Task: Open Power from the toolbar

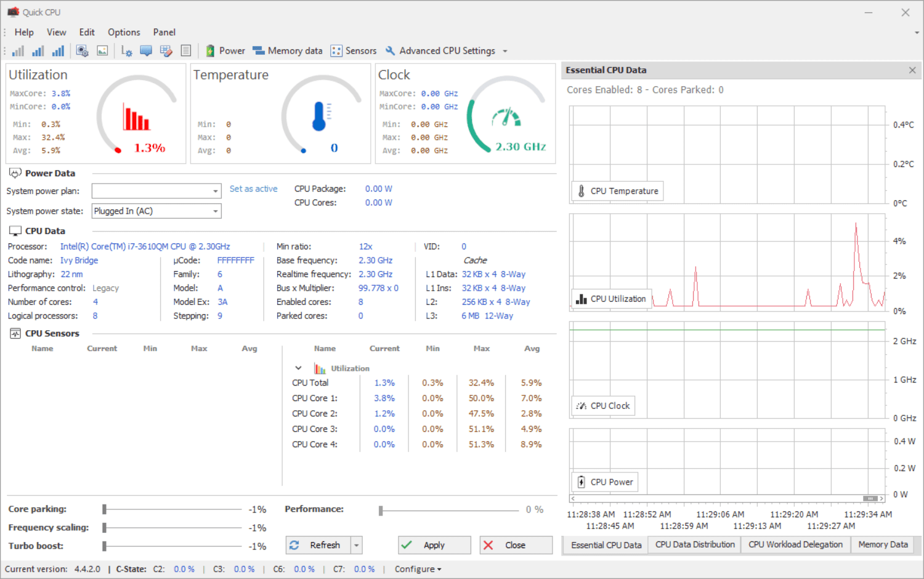Action: coord(225,51)
